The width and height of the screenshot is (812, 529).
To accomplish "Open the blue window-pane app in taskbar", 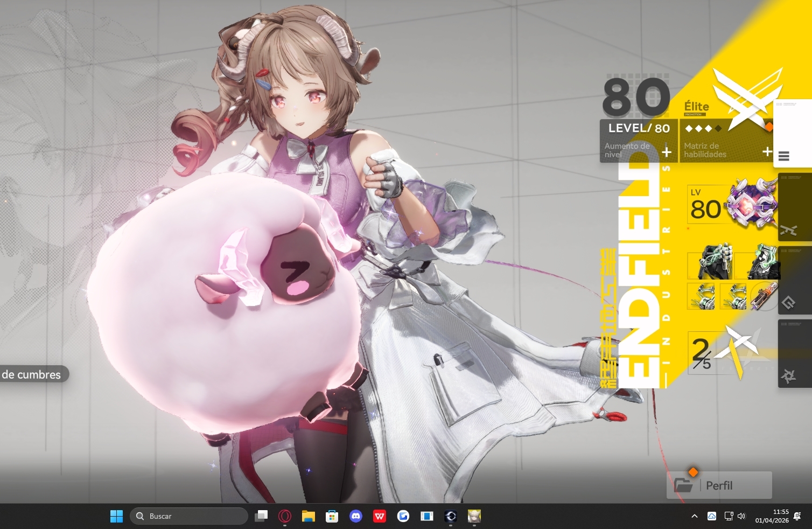I will pos(427,516).
